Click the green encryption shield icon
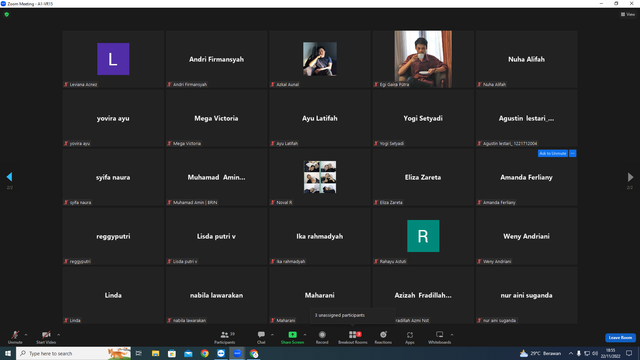The height and width of the screenshot is (360, 640). 7,14
